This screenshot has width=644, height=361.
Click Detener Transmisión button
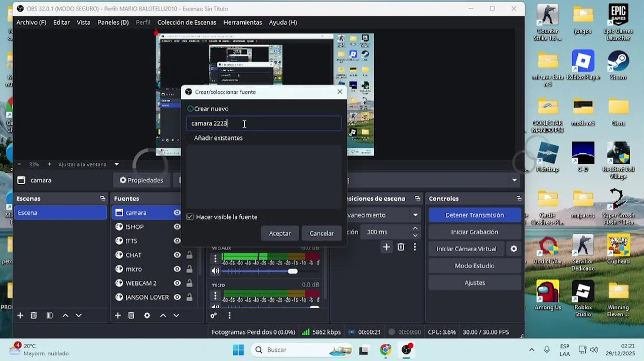click(x=474, y=215)
